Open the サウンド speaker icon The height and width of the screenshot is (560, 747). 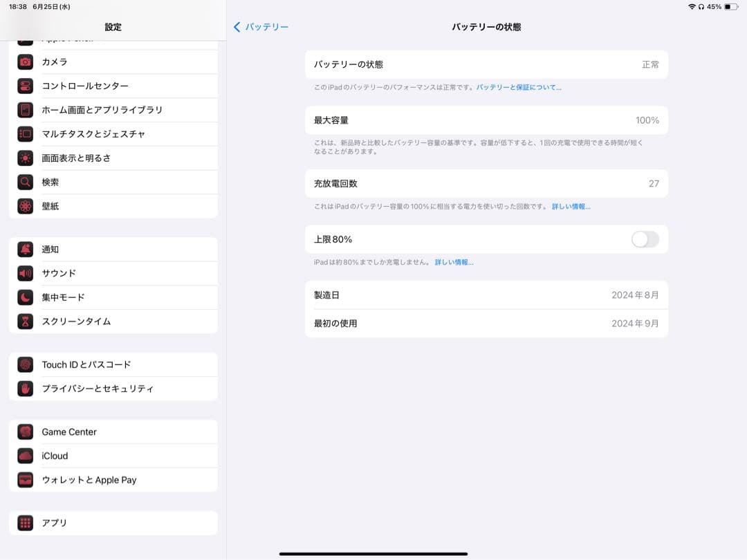[26, 273]
